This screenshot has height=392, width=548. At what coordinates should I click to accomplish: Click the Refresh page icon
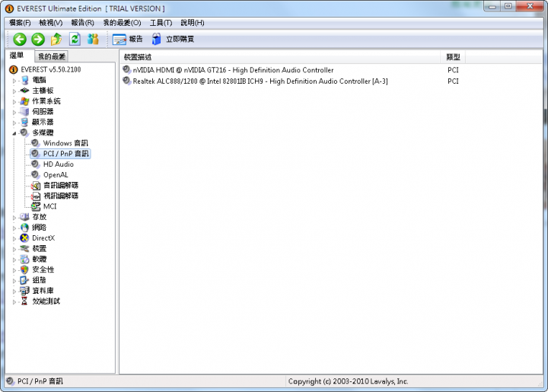pos(75,39)
